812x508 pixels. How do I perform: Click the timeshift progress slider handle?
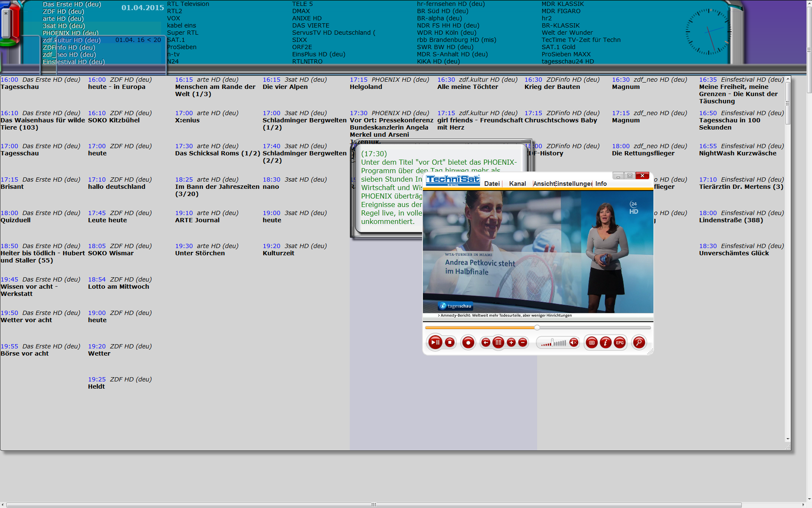pyautogui.click(x=537, y=328)
